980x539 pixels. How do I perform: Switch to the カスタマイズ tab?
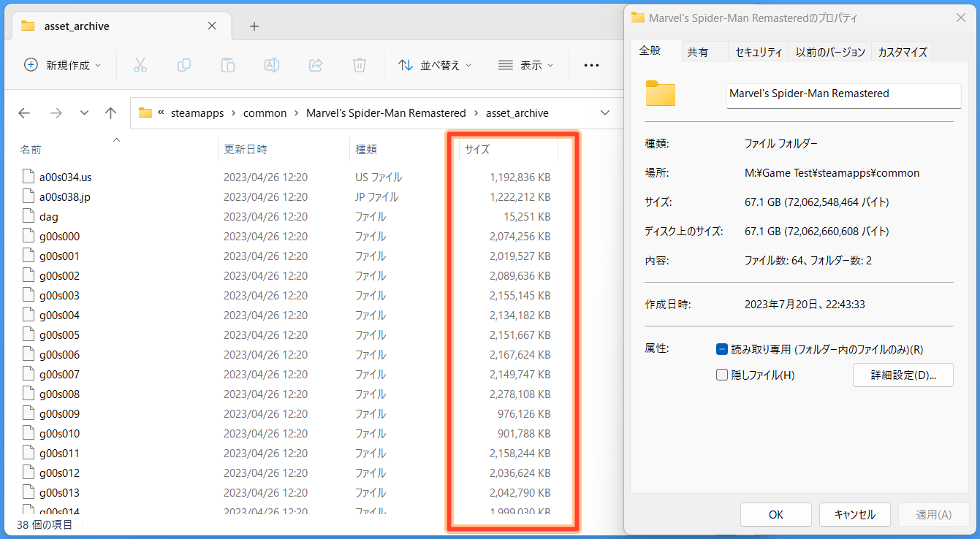coord(903,52)
